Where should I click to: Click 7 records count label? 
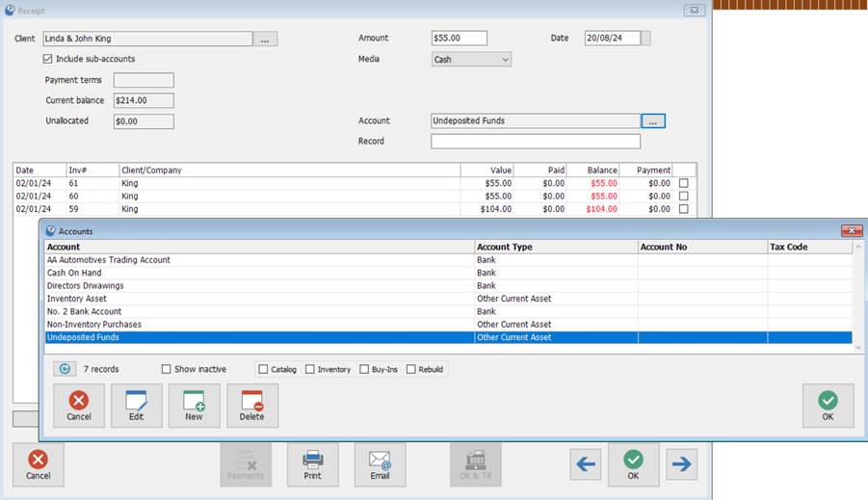pyautogui.click(x=101, y=369)
